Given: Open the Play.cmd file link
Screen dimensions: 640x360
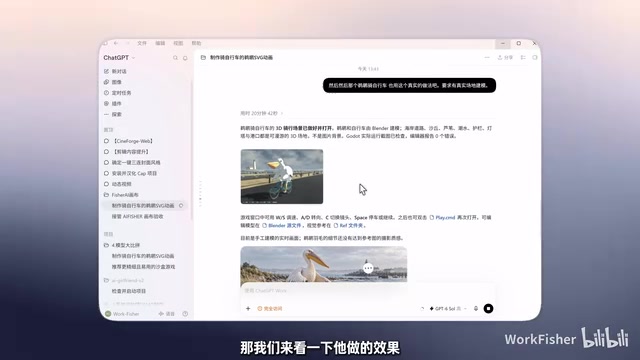Looking at the screenshot, I should tap(442, 218).
